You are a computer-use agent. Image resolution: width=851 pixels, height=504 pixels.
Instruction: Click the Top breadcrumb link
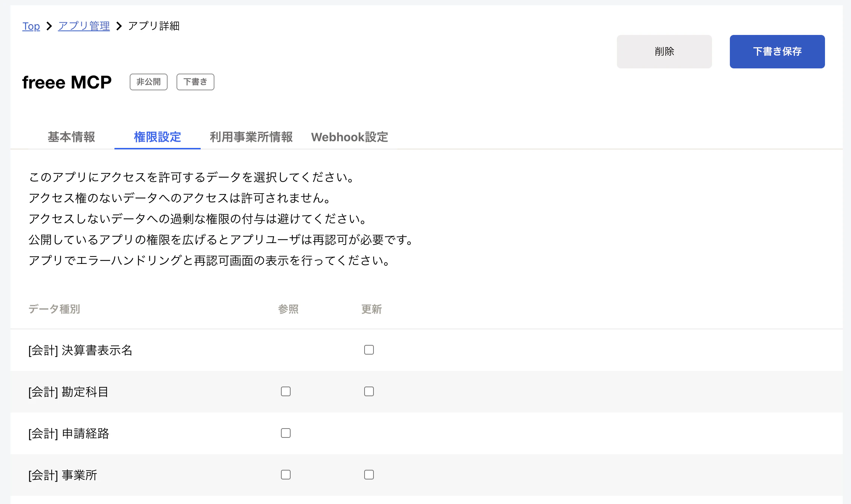click(x=31, y=26)
